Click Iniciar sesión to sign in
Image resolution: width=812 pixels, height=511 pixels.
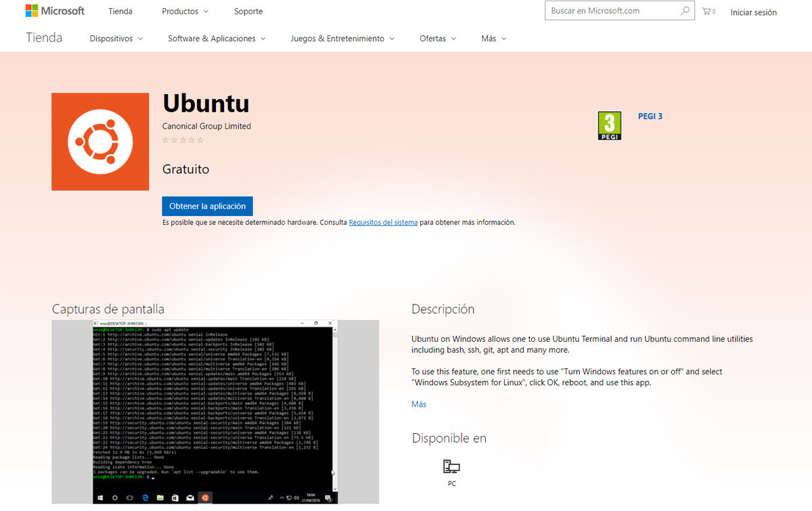tap(753, 12)
